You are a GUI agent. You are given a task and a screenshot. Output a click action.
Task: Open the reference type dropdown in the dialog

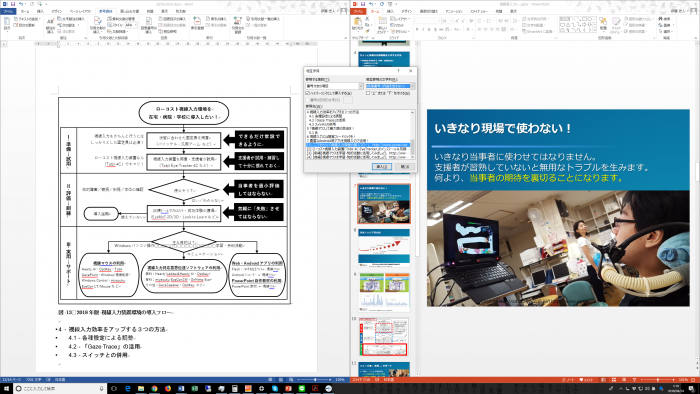tap(334, 86)
